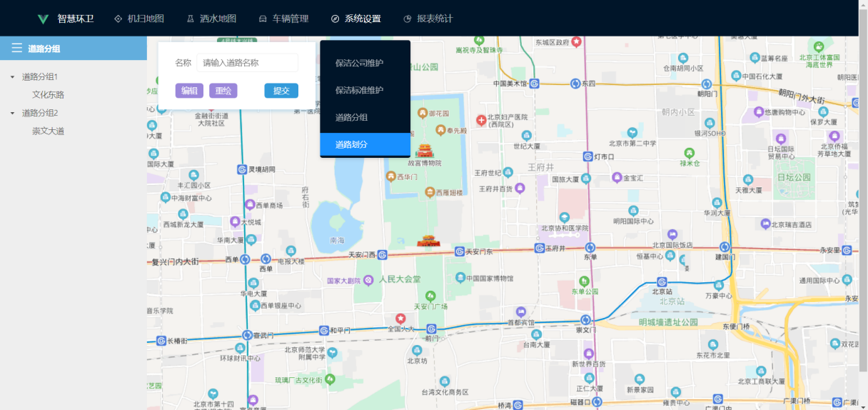The width and height of the screenshot is (868, 410).
Task: Click the diamond icon beside 机扫地图
Action: (118, 19)
